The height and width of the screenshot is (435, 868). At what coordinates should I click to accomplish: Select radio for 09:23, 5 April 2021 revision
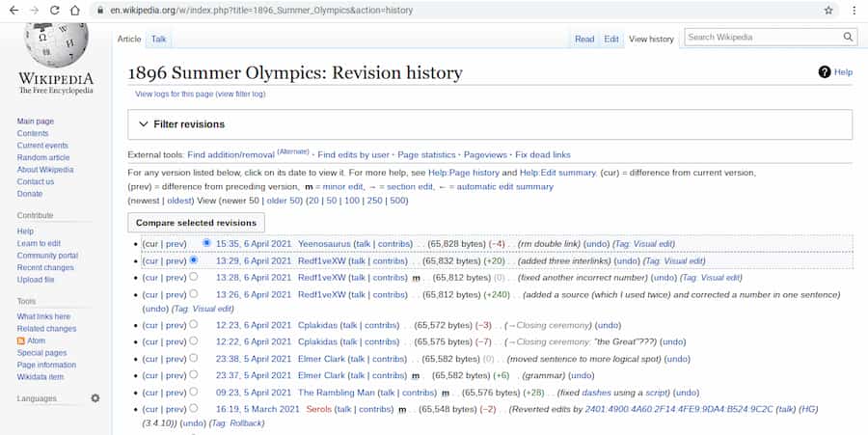point(193,392)
